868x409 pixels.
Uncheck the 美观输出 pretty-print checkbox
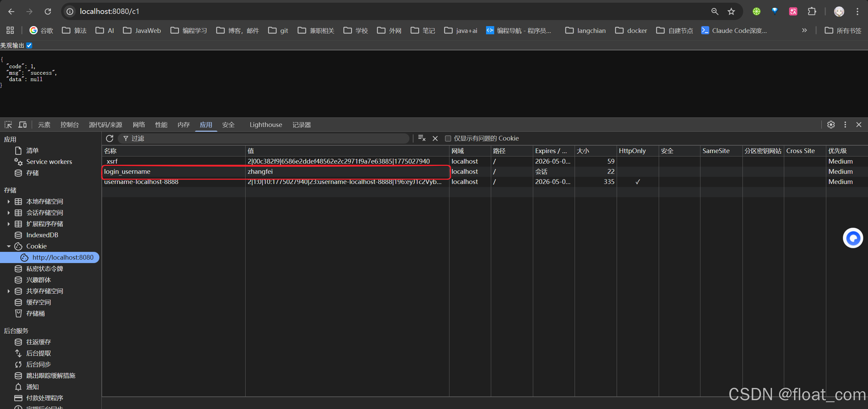tap(30, 45)
